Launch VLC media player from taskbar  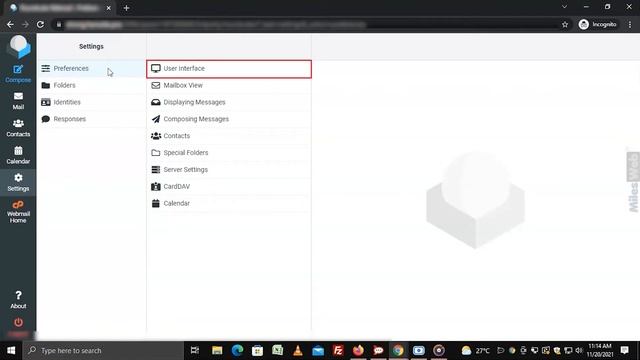pos(298,350)
